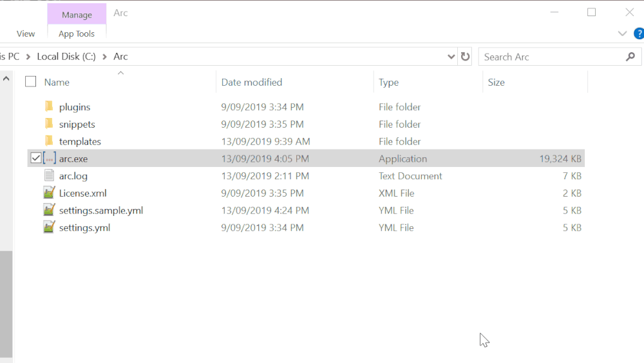The image size is (644, 363).
Task: Click the License.xml file icon
Action: pyautogui.click(x=49, y=193)
